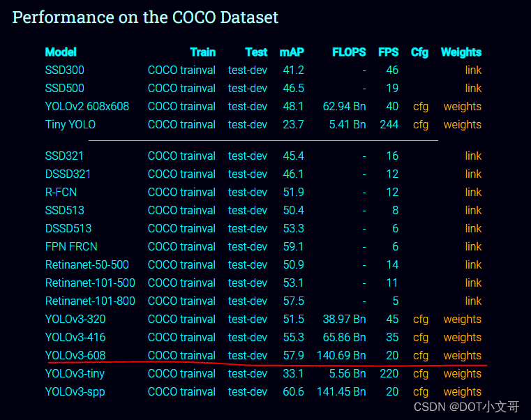Click the Model column header
The width and height of the screenshot is (531, 420).
coord(61,52)
